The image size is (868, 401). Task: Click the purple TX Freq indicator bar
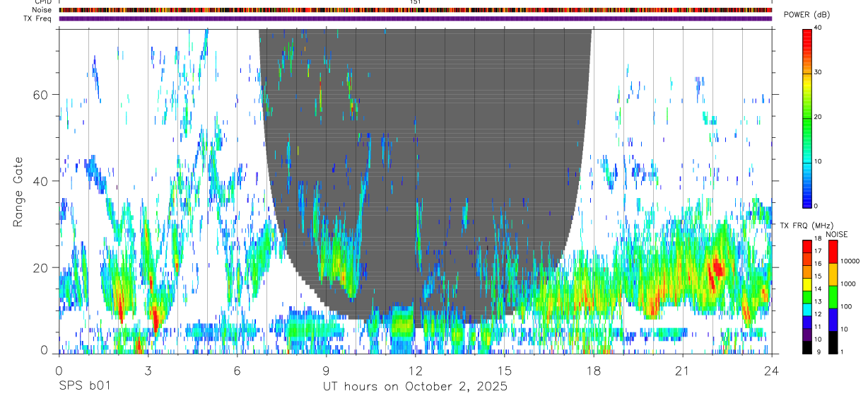click(x=415, y=18)
